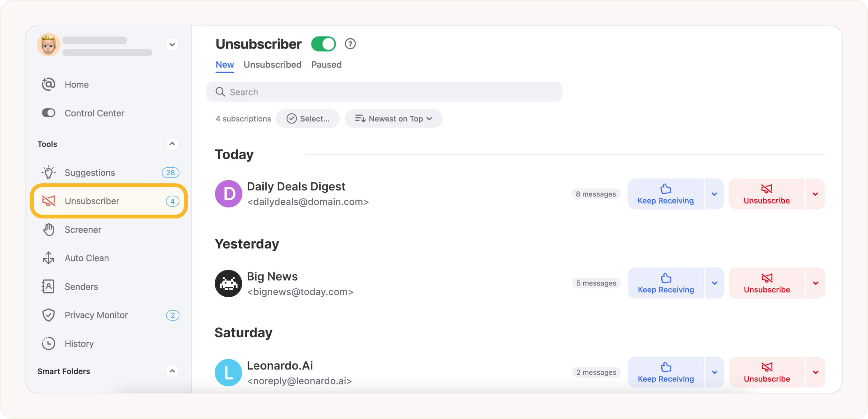Click the Select subscriptions checkmark button

(x=308, y=119)
